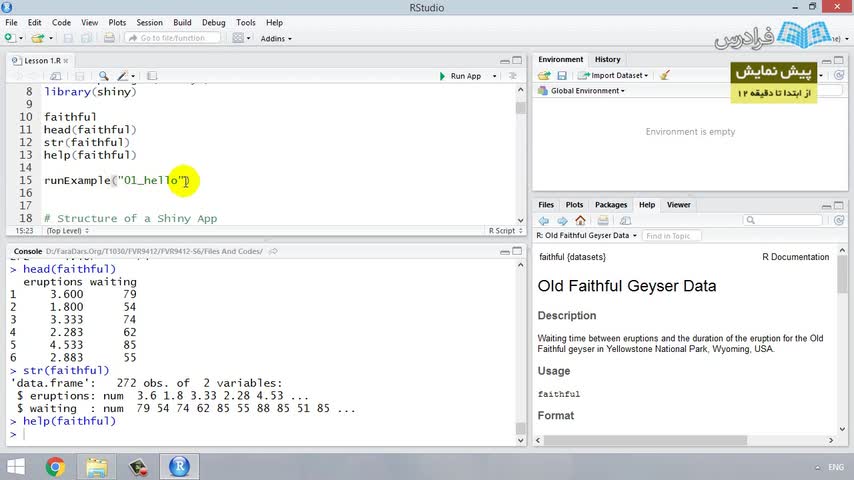Click the Refresh help topic icon
This screenshot has width=854, height=480.
point(839,220)
